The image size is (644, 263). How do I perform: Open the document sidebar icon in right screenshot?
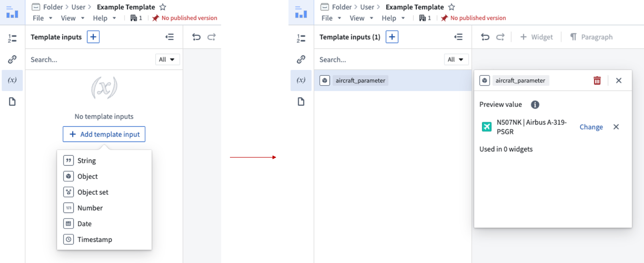(301, 102)
